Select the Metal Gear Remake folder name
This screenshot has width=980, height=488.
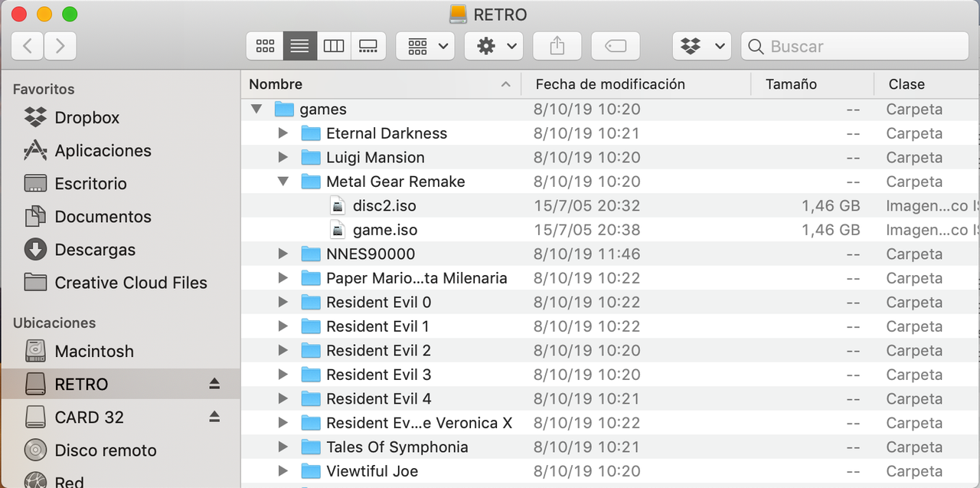tap(396, 182)
